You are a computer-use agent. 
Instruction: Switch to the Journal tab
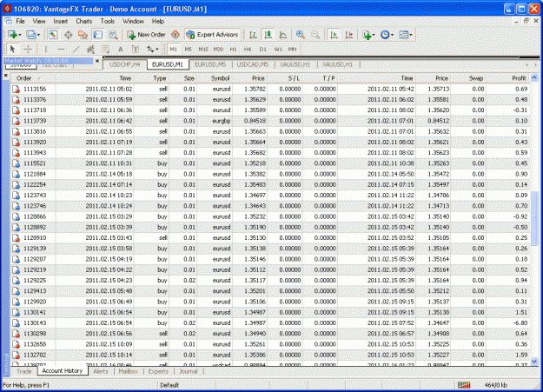pos(188,371)
